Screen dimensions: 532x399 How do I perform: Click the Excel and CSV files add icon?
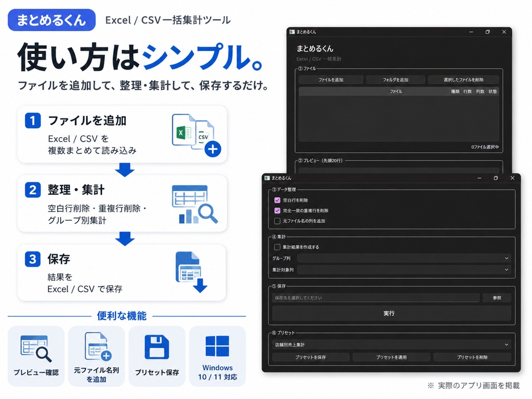pyautogui.click(x=196, y=135)
